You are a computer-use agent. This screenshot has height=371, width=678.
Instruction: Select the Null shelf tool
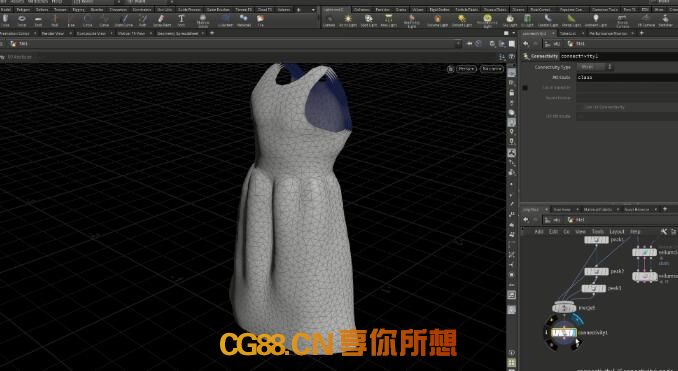pyautogui.click(x=55, y=20)
